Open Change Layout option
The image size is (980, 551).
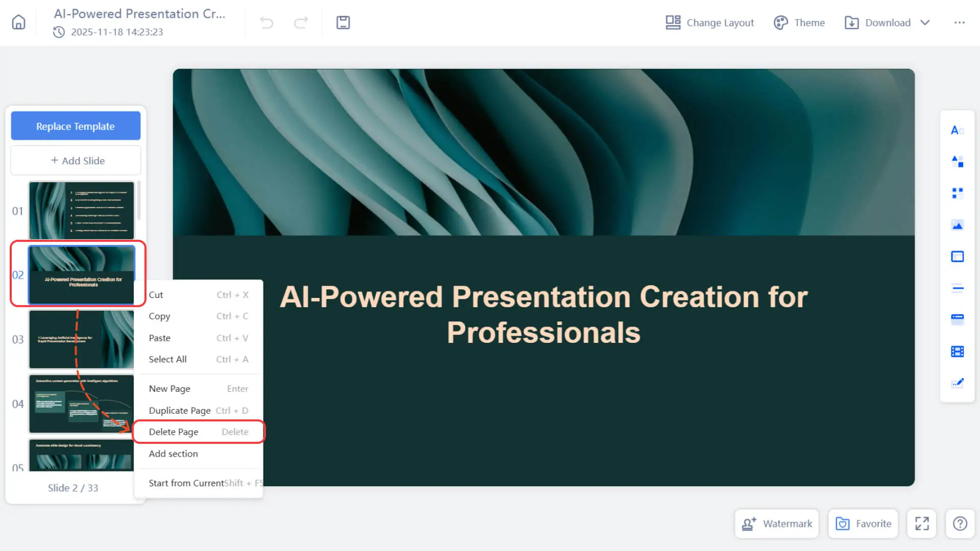coord(709,22)
